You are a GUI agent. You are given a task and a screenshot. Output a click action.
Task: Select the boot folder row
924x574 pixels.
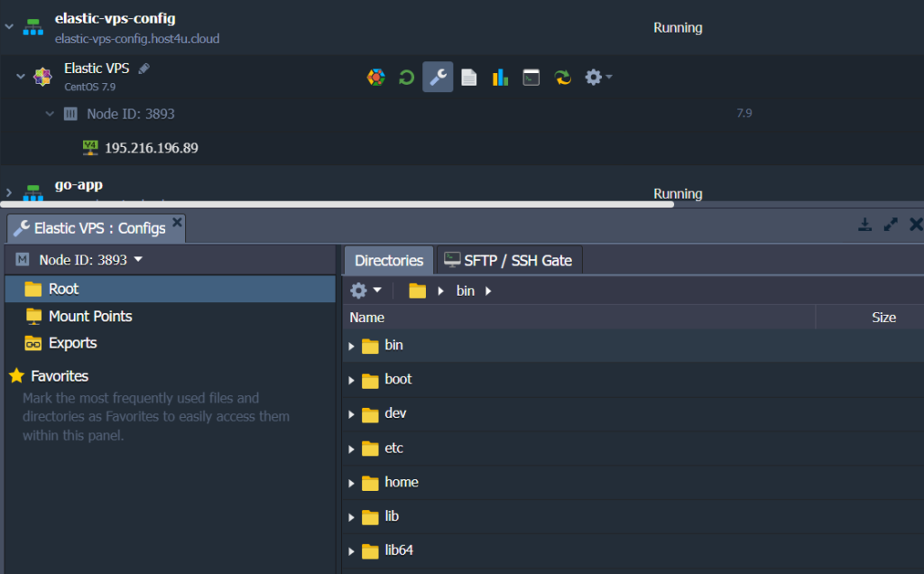point(633,380)
